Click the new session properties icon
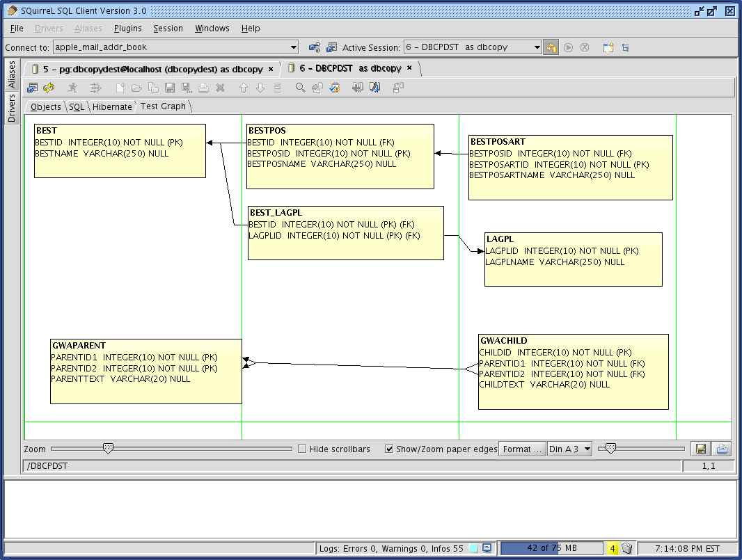The width and height of the screenshot is (742, 560). point(331,47)
